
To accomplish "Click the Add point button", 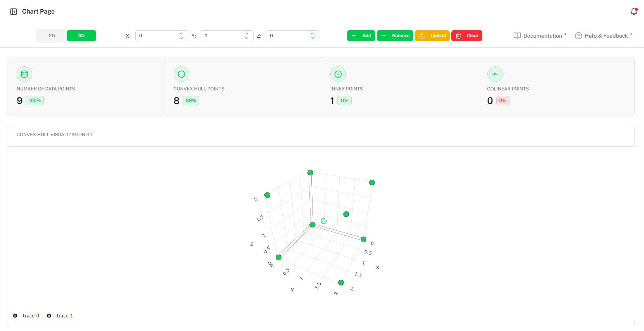I will pyautogui.click(x=361, y=36).
